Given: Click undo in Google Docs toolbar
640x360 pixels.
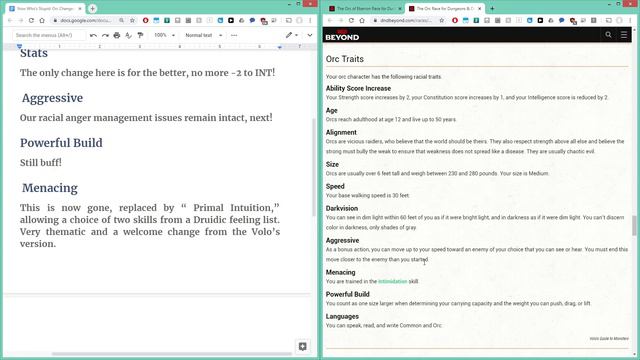Looking at the screenshot, I should (93, 36).
